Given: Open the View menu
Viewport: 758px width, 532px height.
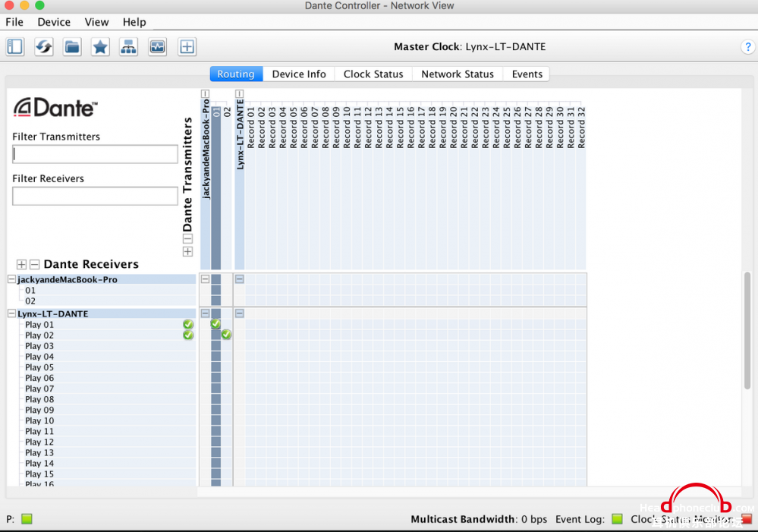Looking at the screenshot, I should point(96,22).
